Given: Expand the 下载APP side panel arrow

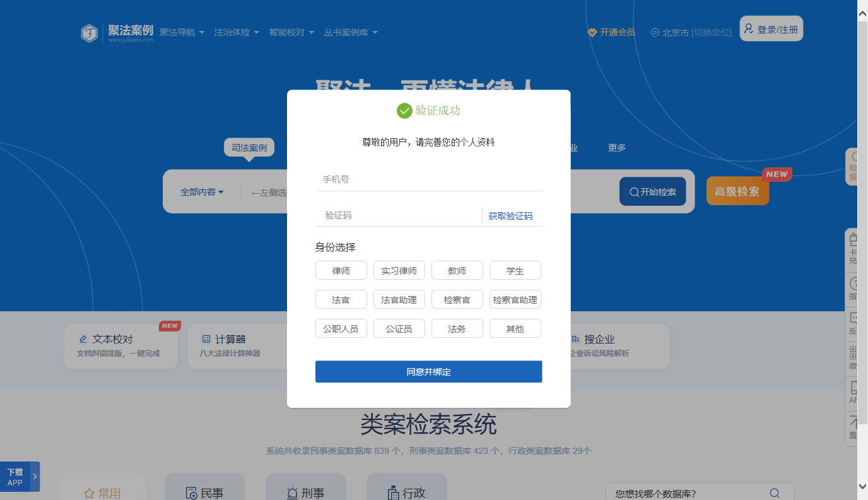Looking at the screenshot, I should coord(35,477).
